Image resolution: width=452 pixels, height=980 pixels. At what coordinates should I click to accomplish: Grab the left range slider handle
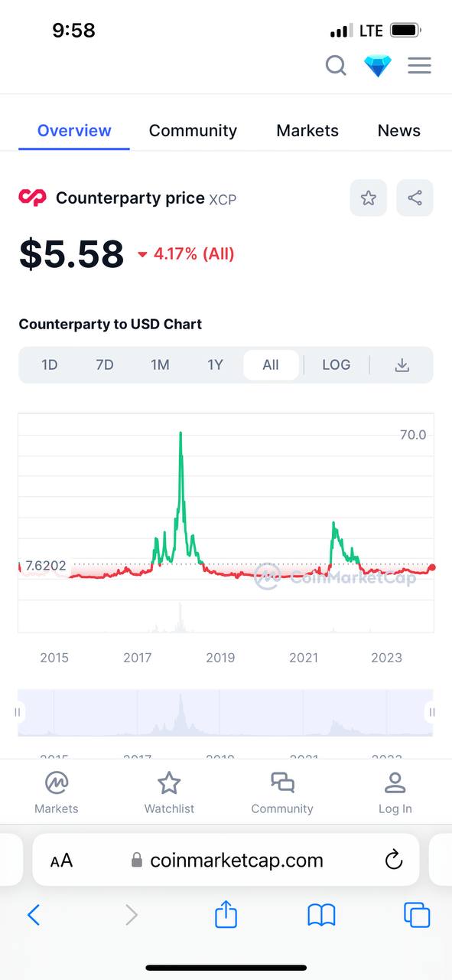[18, 712]
